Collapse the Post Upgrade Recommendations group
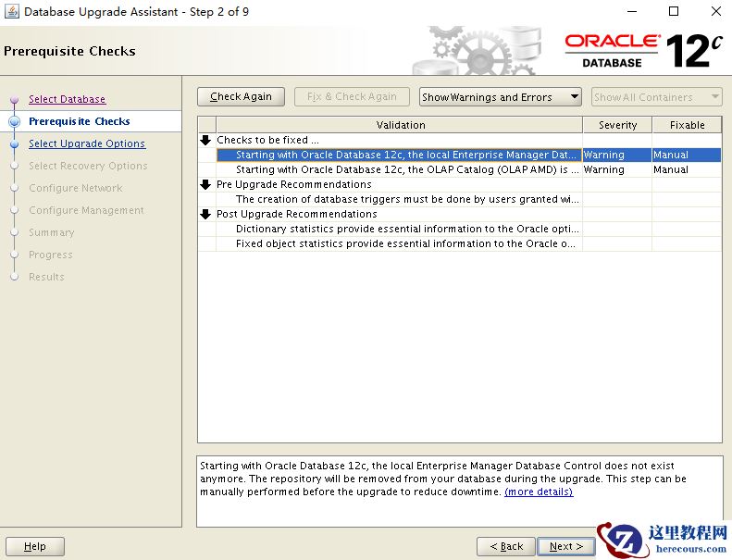Screen dimensions: 732x560 (205, 214)
